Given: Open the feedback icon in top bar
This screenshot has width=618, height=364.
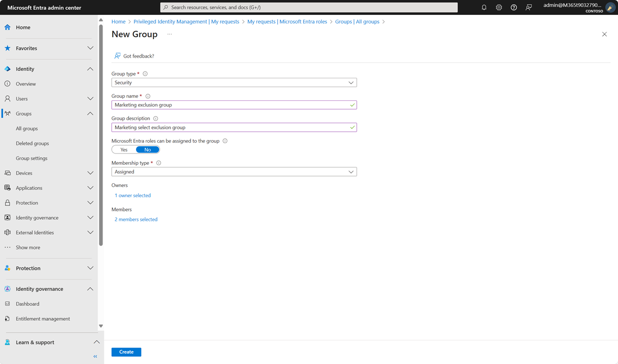Looking at the screenshot, I should click(528, 7).
